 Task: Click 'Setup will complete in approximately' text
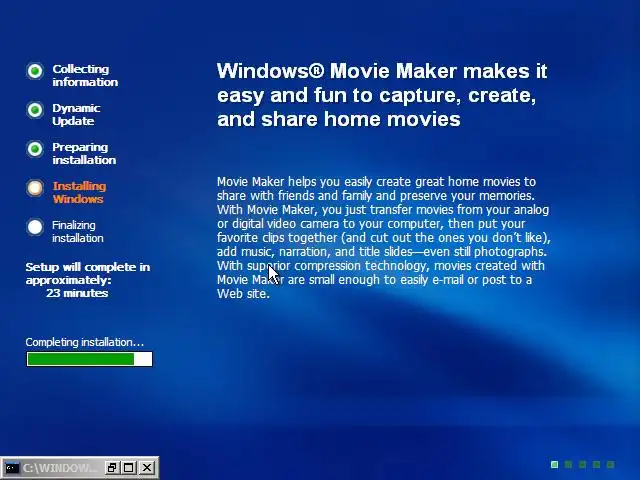(88, 273)
